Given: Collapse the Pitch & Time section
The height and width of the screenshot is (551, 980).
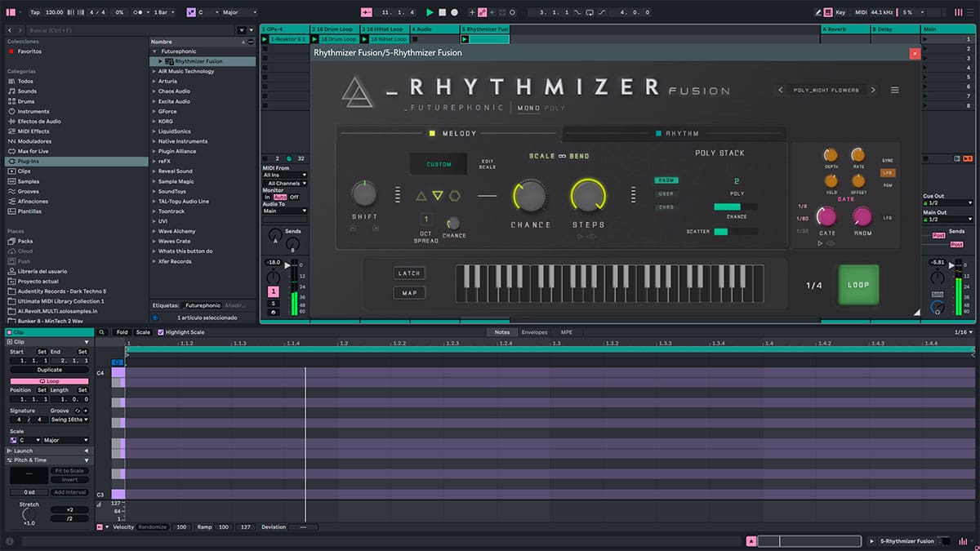Looking at the screenshot, I should (x=87, y=460).
